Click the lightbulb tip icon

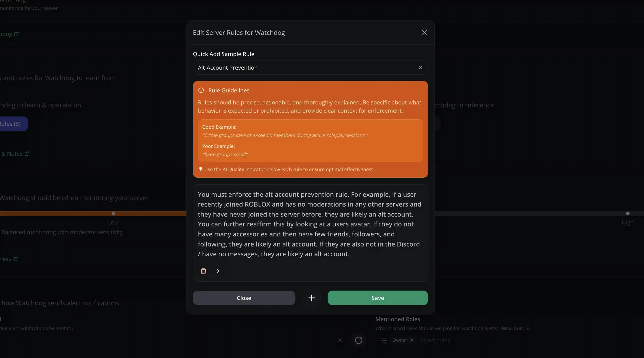201,169
